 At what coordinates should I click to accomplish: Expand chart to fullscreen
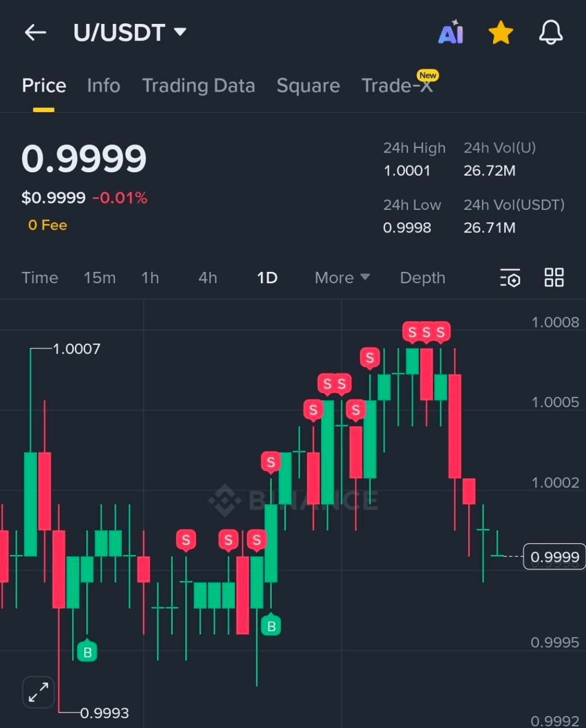(x=39, y=692)
